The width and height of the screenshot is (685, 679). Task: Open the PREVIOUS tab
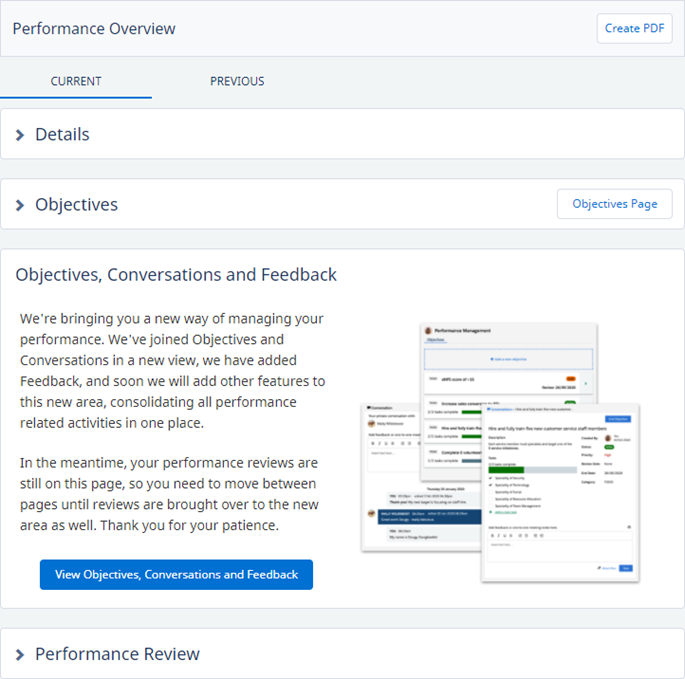[x=237, y=81]
